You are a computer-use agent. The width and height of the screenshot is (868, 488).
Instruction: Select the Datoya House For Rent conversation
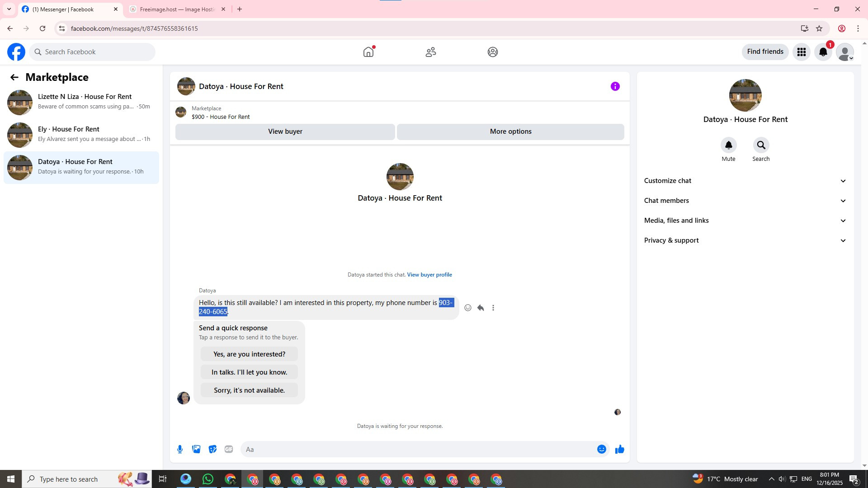pos(81,168)
